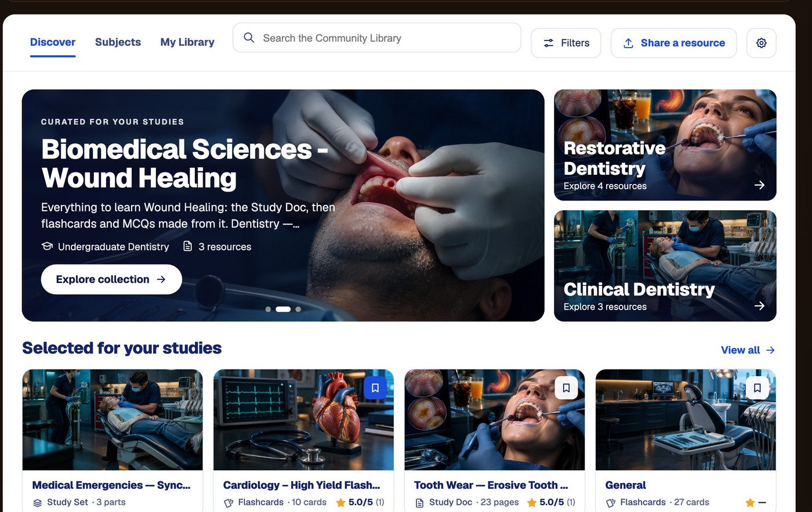Select the active middle carousel indicator

point(283,309)
